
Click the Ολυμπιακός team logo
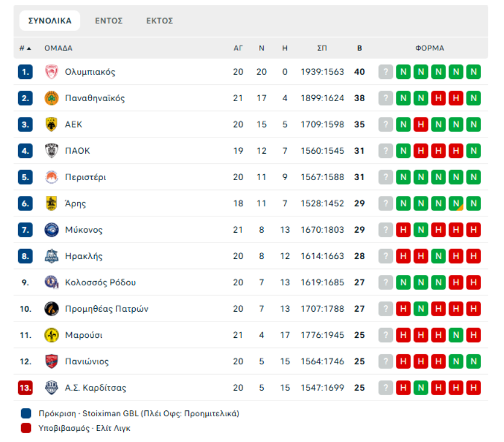(x=51, y=72)
